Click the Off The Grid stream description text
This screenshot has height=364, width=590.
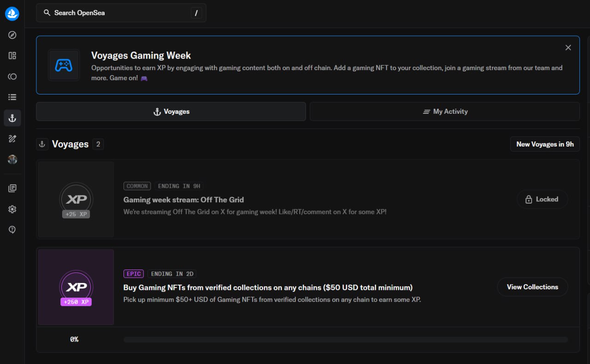click(255, 212)
